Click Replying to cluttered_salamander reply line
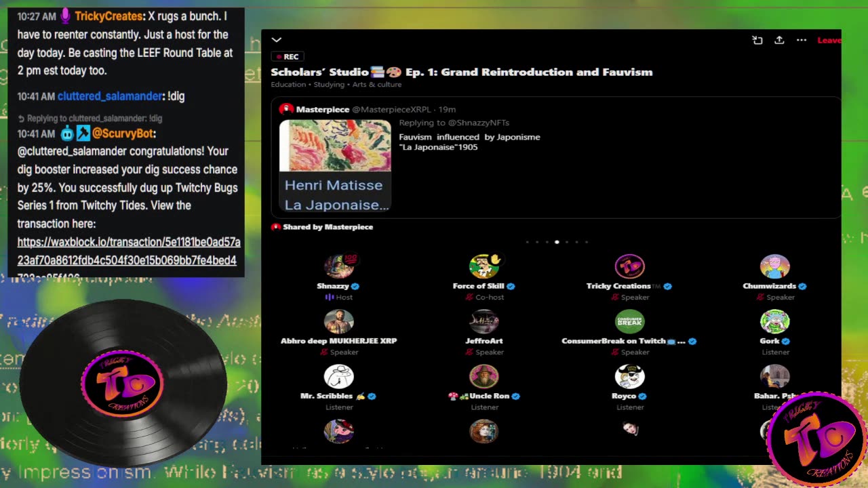Screen dimensions: 868x488 [90, 118]
